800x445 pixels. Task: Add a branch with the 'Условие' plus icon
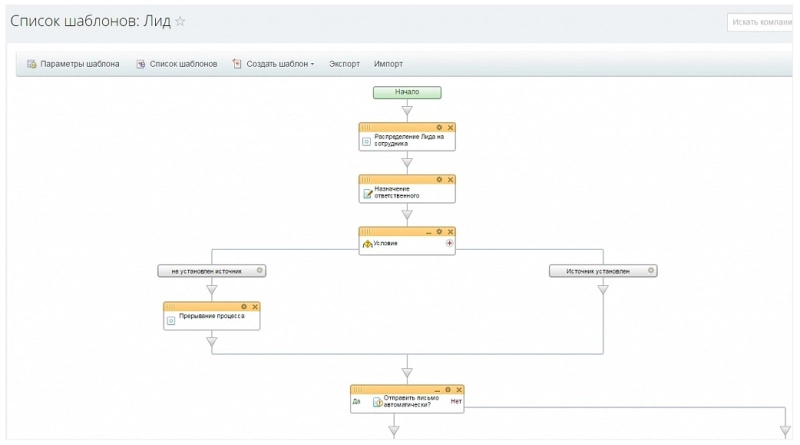point(449,243)
